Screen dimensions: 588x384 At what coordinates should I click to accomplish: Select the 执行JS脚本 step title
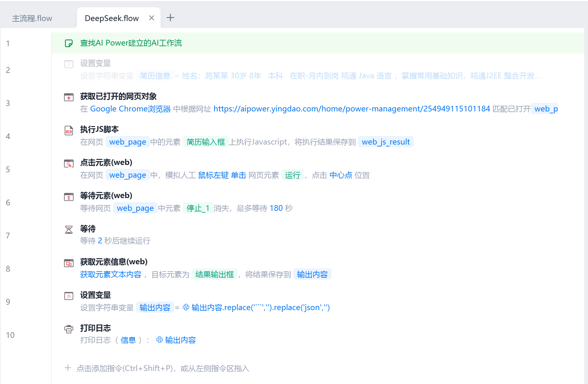pyautogui.click(x=99, y=129)
